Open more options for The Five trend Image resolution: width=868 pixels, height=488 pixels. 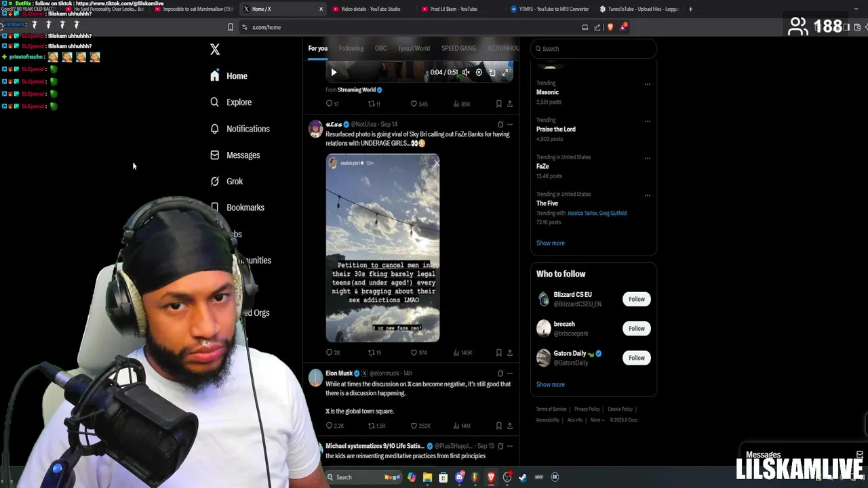click(648, 195)
